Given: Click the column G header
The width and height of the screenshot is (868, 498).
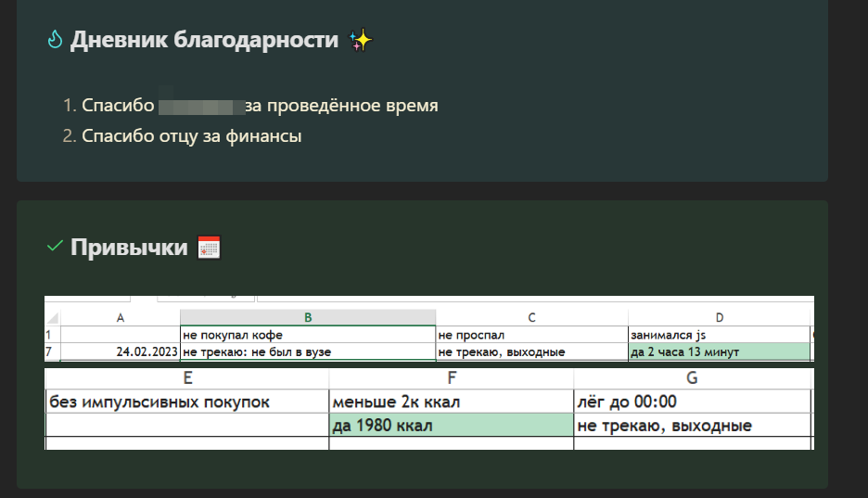Looking at the screenshot, I should pyautogui.click(x=692, y=378).
